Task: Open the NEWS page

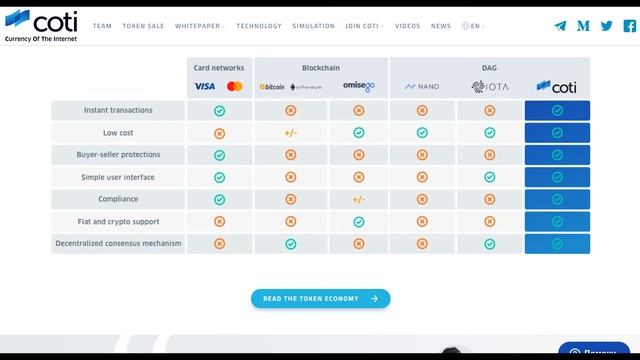Action: tap(441, 26)
